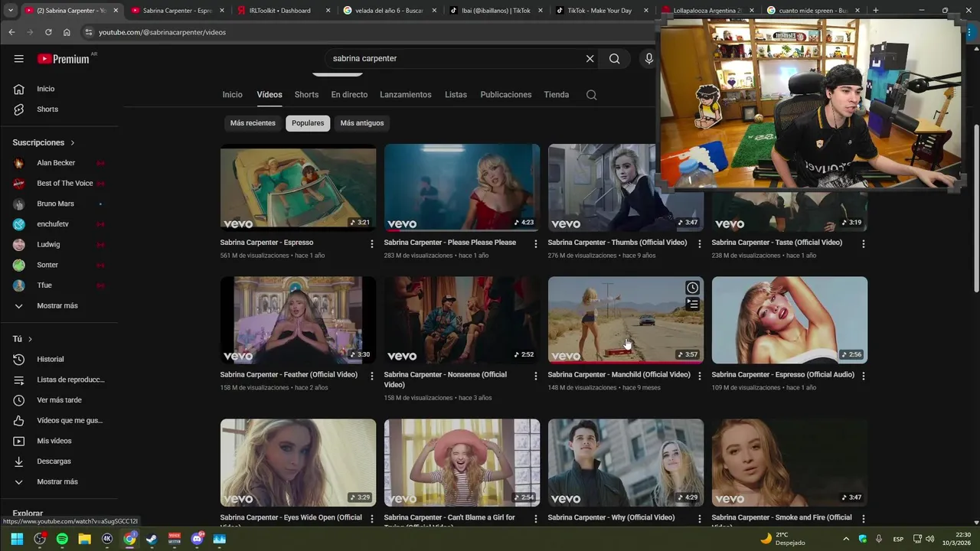Go back with the browser back arrow

click(x=11, y=32)
